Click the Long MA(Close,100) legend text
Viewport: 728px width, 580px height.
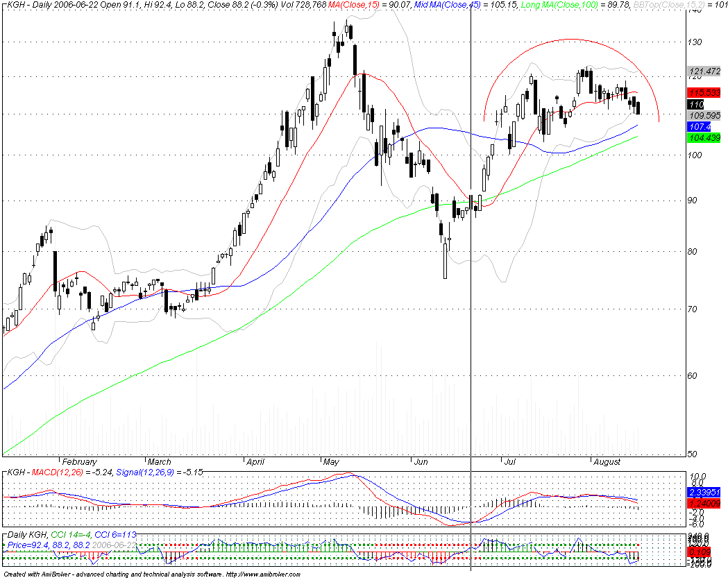pos(559,5)
